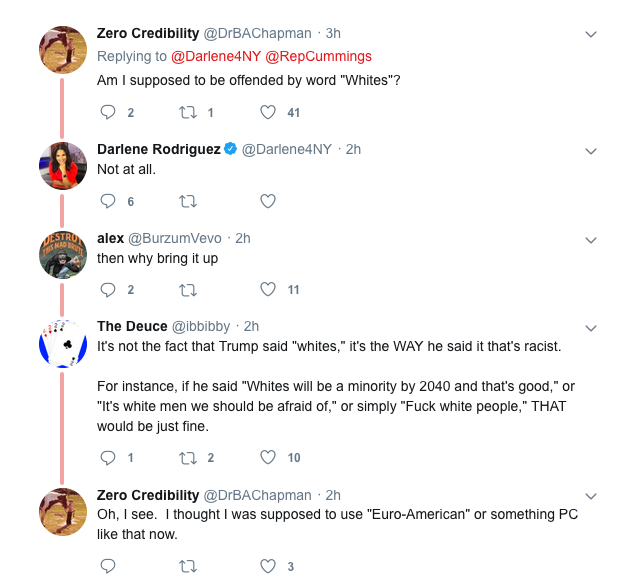Like alex's tweet with 11 likes
Screen dimensions: 634x578
(x=267, y=290)
